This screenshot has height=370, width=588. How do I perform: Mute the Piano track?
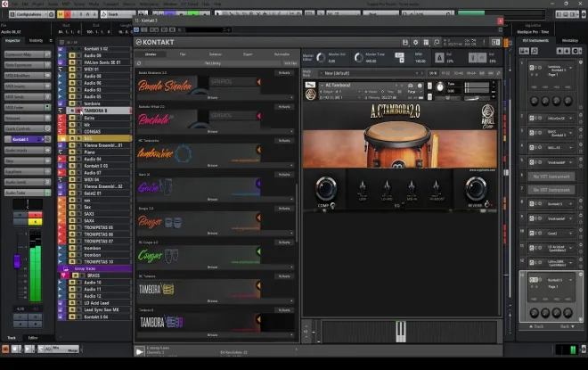click(x=72, y=152)
